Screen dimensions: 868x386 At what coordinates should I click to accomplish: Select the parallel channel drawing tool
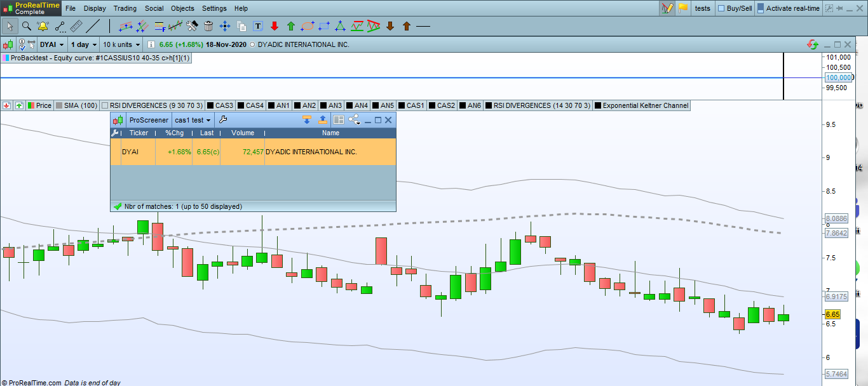(x=126, y=26)
